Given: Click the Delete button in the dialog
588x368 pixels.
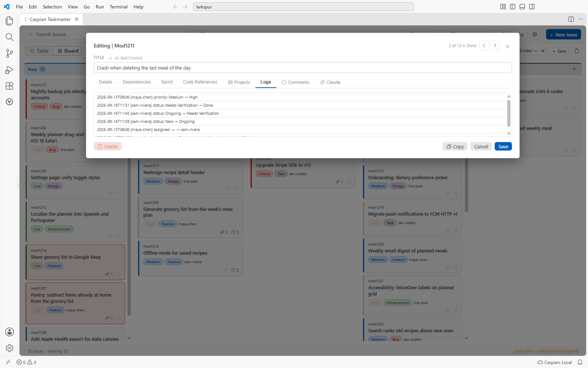Looking at the screenshot, I should tap(108, 146).
